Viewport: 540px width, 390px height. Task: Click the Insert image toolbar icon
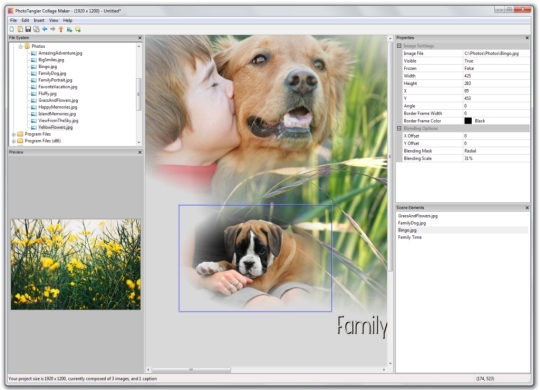(70, 29)
